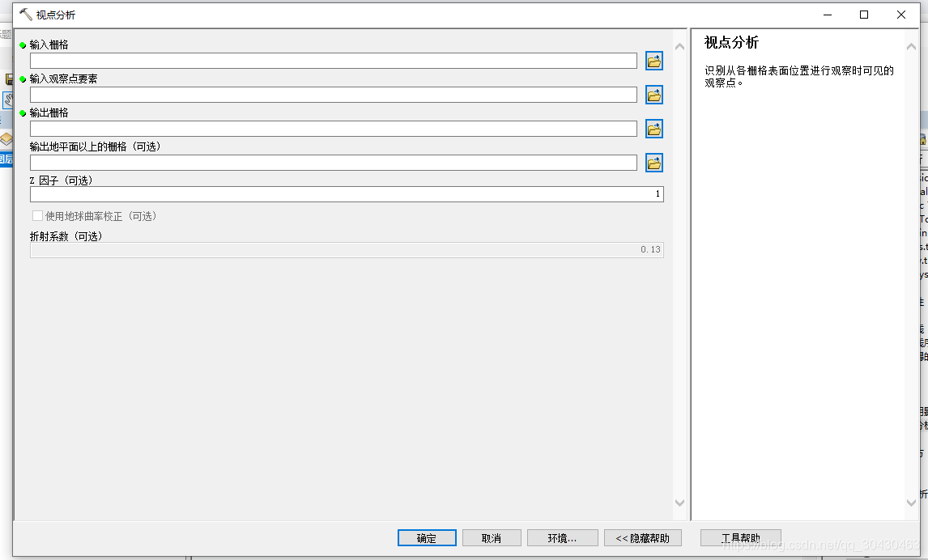
Task: Browse for 输出地平面以上的栅格 output file
Action: point(653,162)
